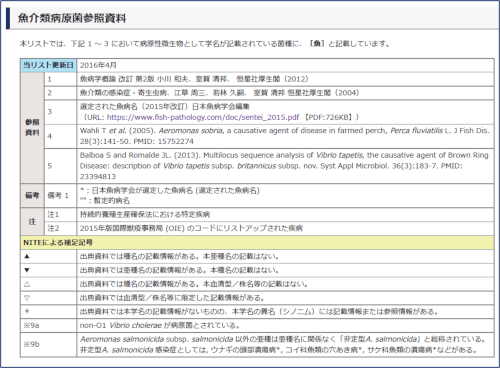
Task: Click the filled up-triangle ▲ symbol
Action: (x=27, y=256)
